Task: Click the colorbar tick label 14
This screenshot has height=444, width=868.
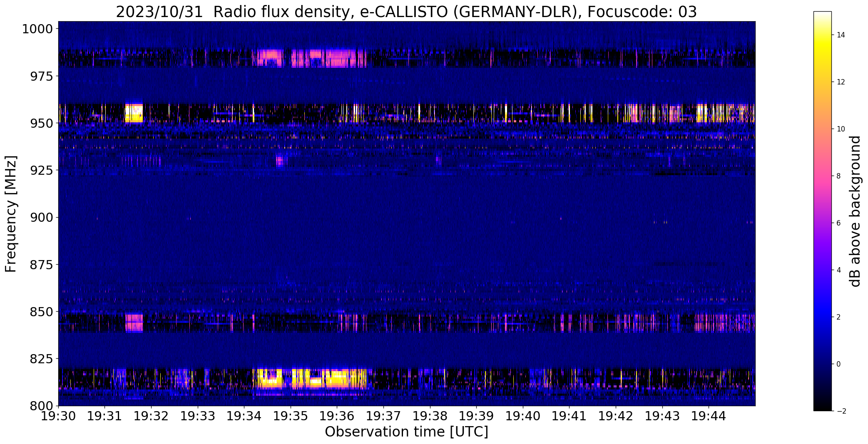Action: (841, 35)
